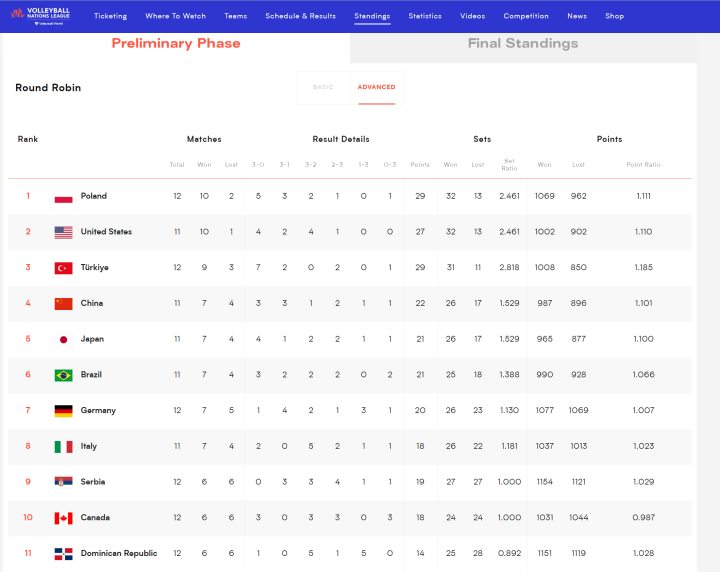The width and height of the screenshot is (720, 572).
Task: Open the Serbia team link
Action: click(93, 482)
